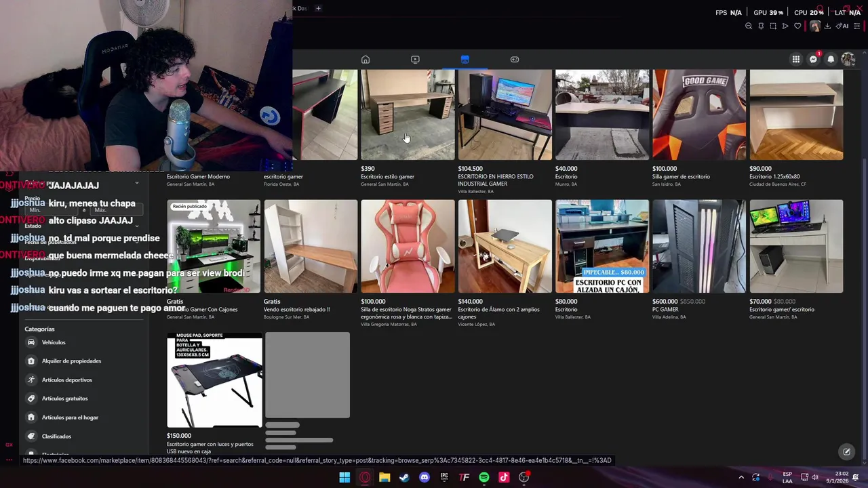
Task: Open the volume control in system tray
Action: [814, 477]
